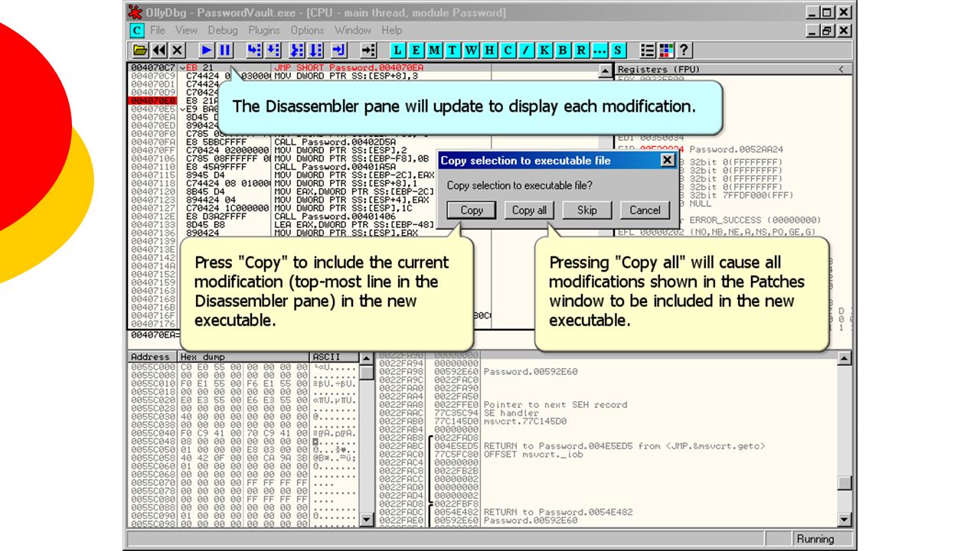Click stack pane scrollbar up arrow
The width and height of the screenshot is (980, 551).
click(x=844, y=359)
